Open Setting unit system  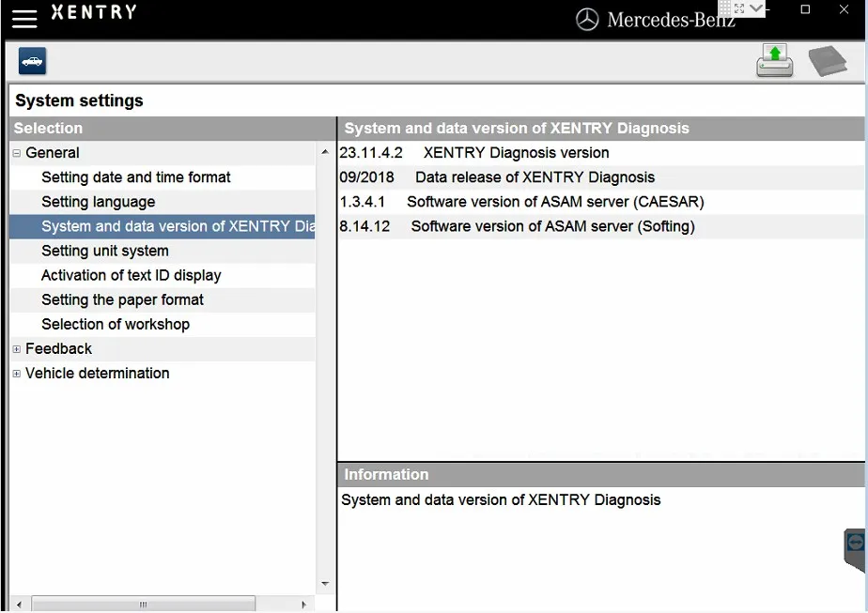[x=104, y=251]
